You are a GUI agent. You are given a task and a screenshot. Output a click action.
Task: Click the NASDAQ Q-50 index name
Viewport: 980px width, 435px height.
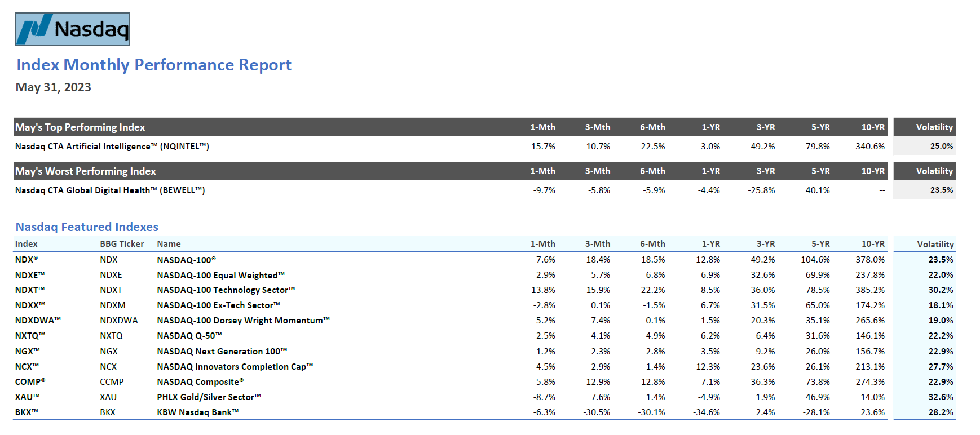189,336
